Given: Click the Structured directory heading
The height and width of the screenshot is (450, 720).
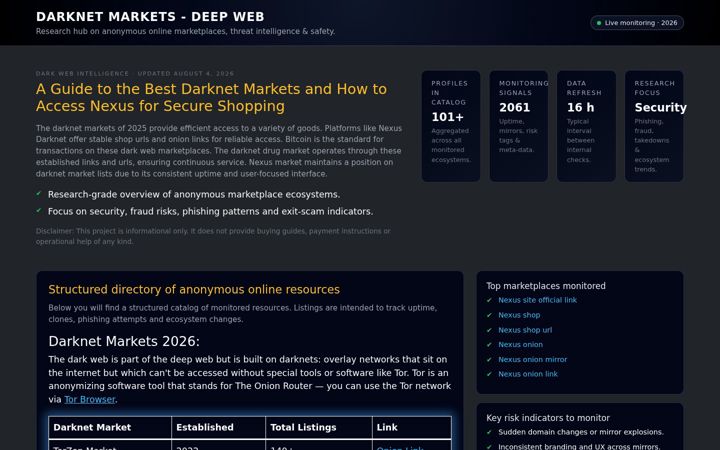Looking at the screenshot, I should point(194,290).
